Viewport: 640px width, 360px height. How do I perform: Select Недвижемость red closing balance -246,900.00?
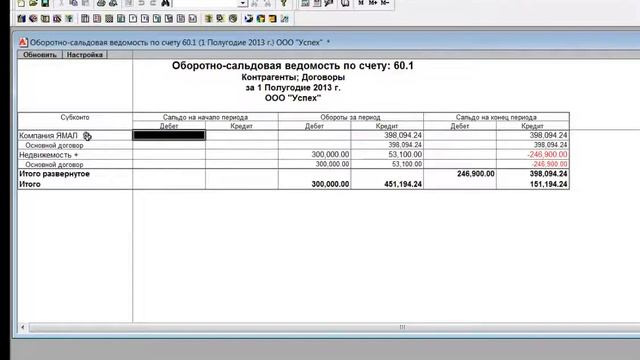[547, 155]
